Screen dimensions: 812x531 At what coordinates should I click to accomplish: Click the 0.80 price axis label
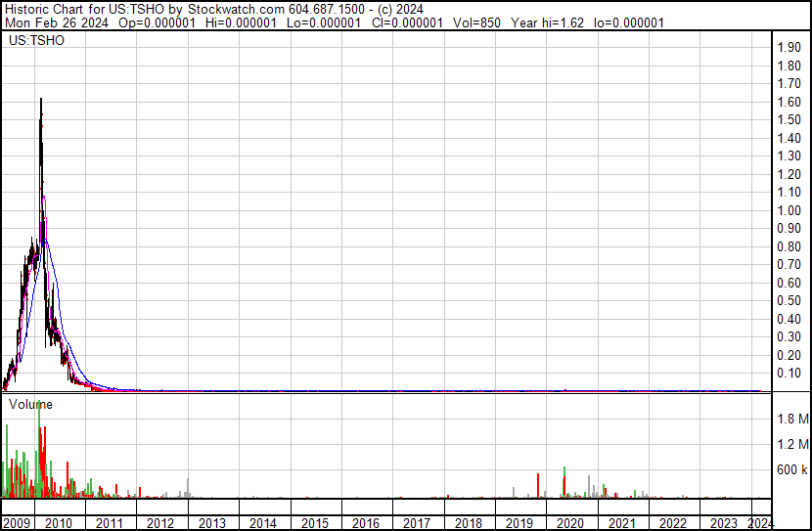pyautogui.click(x=789, y=246)
